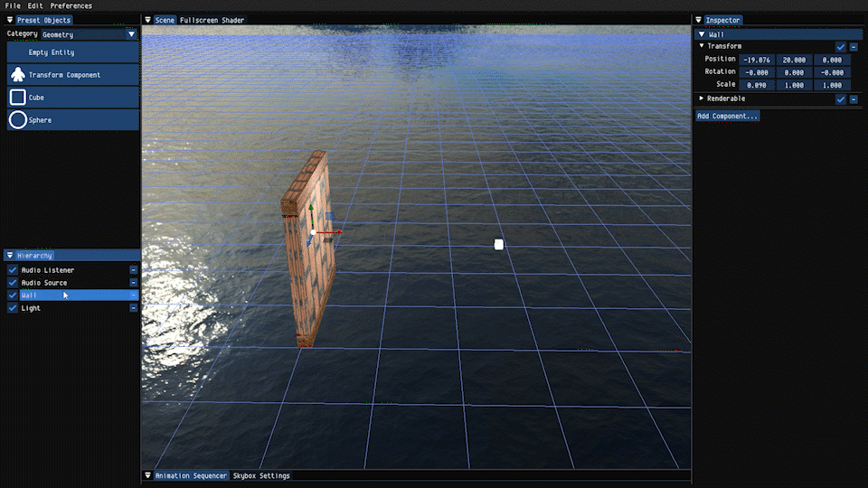Switch to the Scene tab

coord(165,20)
